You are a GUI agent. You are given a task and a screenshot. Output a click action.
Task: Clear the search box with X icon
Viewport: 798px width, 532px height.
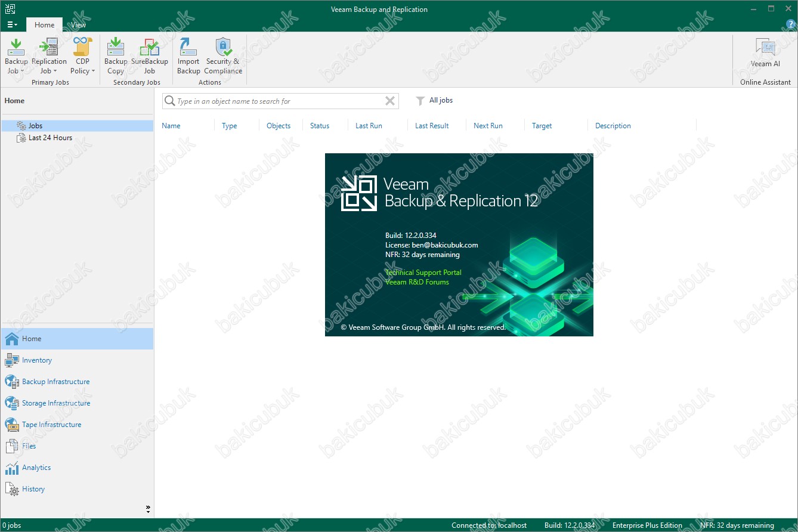390,101
